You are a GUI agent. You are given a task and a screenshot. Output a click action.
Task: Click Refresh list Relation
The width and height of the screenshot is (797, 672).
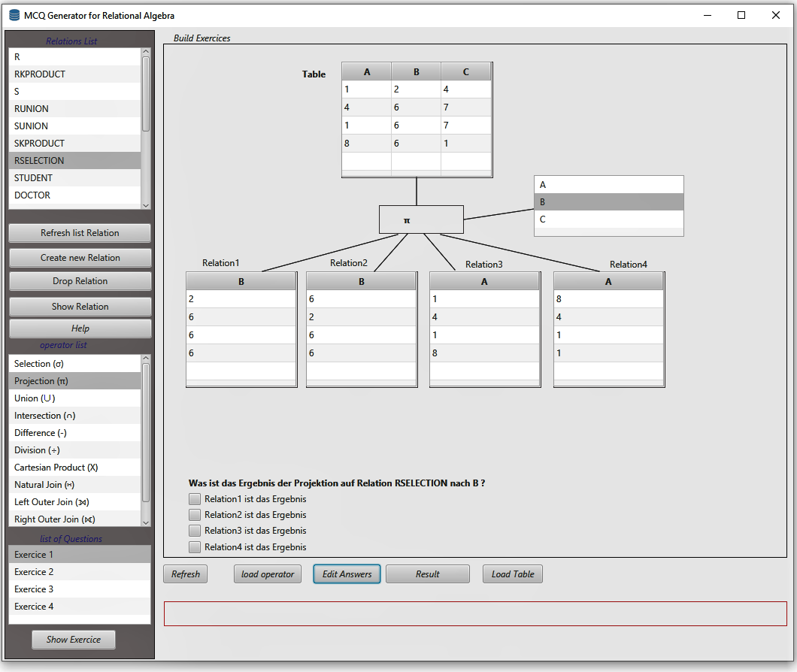pyautogui.click(x=79, y=233)
